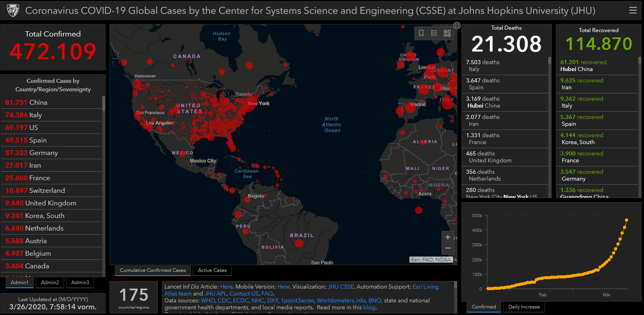Image resolution: width=644 pixels, height=315 pixels.
Task: Zoom out on the map
Action: tap(448, 248)
